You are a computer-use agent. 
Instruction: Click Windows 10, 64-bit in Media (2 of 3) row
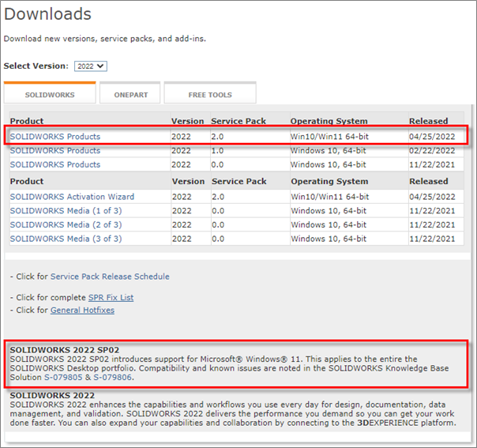point(329,224)
